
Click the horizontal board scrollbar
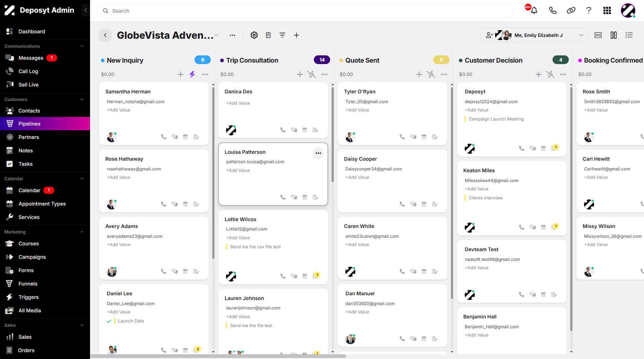(218, 356)
